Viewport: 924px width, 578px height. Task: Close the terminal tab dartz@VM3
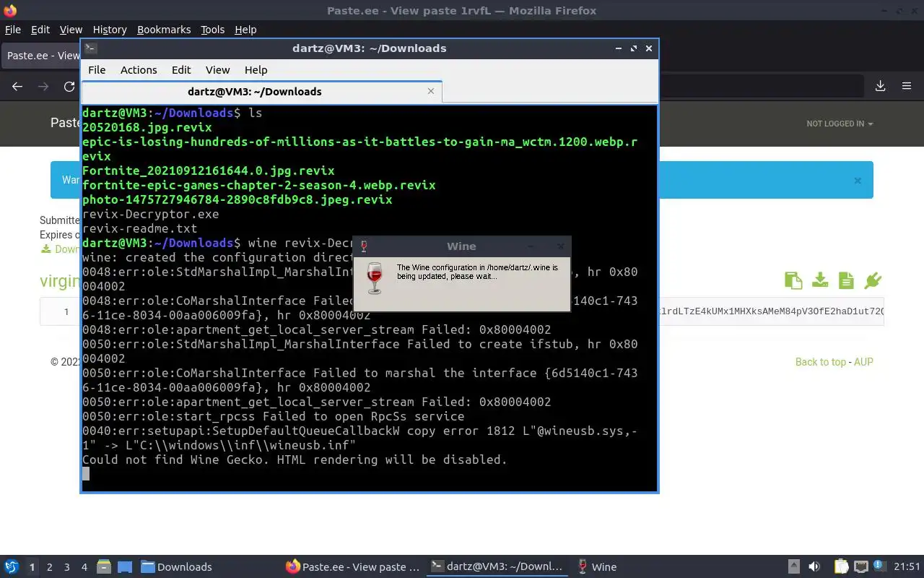coord(431,91)
